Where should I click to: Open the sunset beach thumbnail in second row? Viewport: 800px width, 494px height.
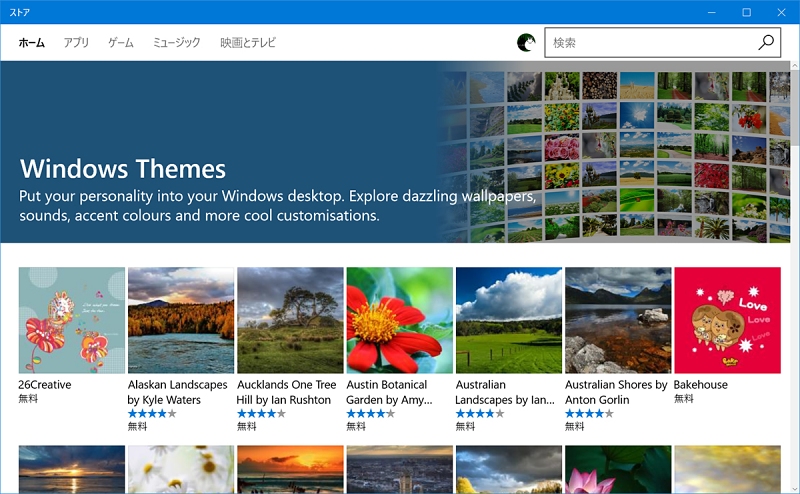coord(72,469)
